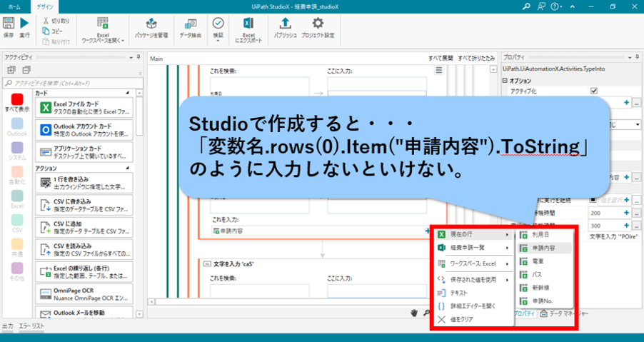Select 申請内容 column in the submenu
This screenshot has width=644, height=342.
coord(544,248)
